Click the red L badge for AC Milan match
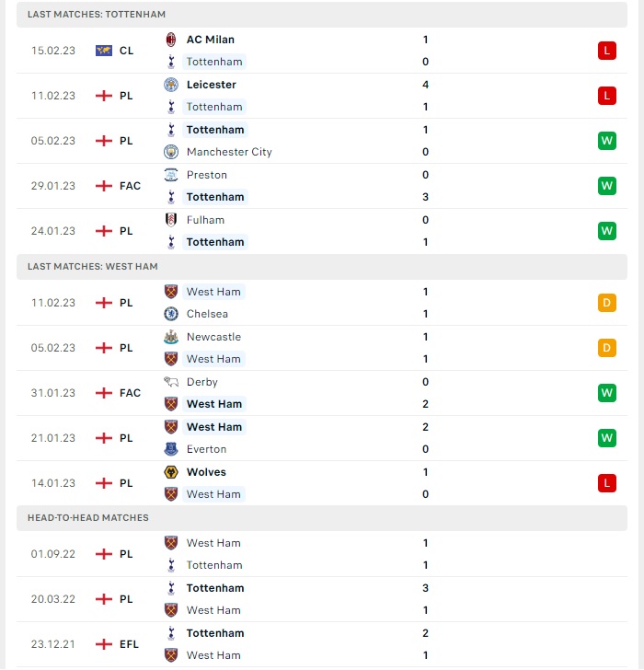The width and height of the screenshot is (644, 670). (607, 51)
